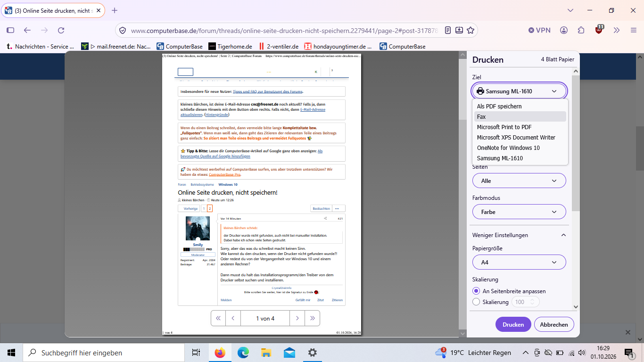The width and height of the screenshot is (644, 362).
Task: Choose 'Microsoft XPS Document Writer' option
Action: pos(520,137)
